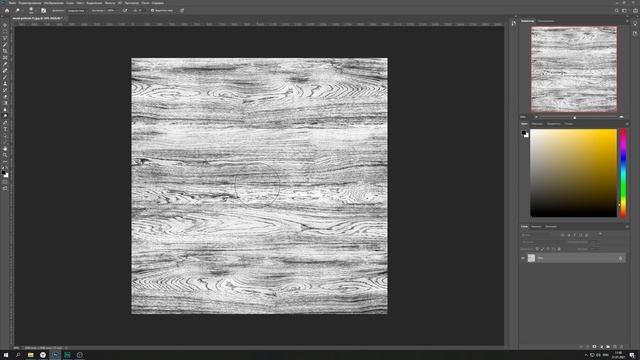Enable airbrush mode in options bar
Viewport: 640px width, 360px height.
click(x=124, y=10)
